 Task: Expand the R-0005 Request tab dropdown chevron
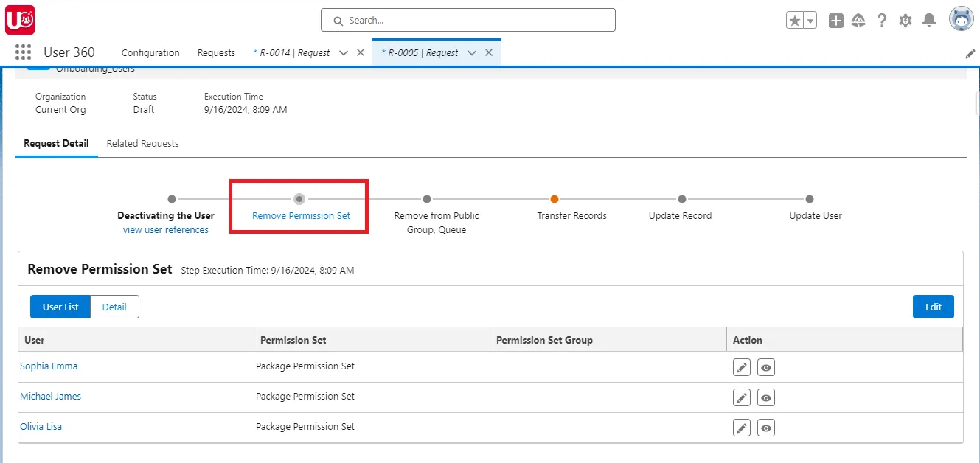click(471, 52)
